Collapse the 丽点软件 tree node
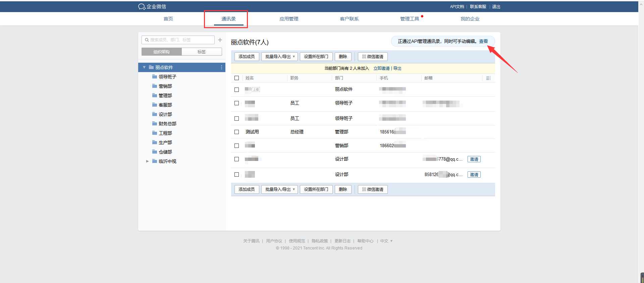 (x=144, y=67)
